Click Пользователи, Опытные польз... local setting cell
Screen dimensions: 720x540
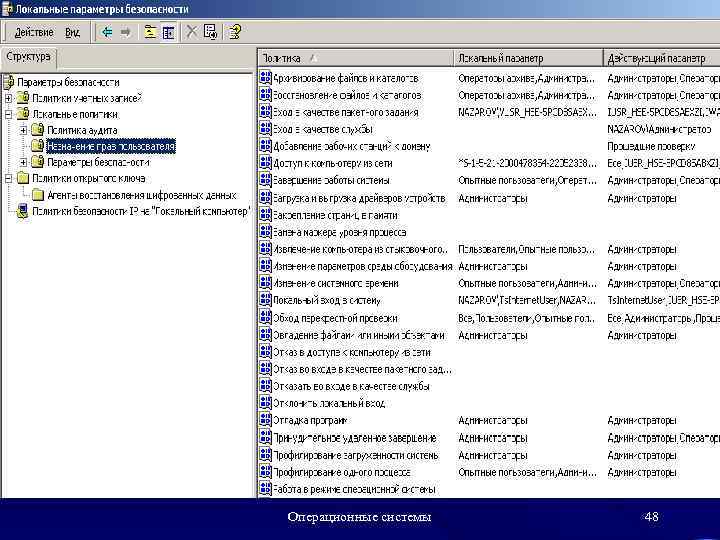[x=527, y=249]
